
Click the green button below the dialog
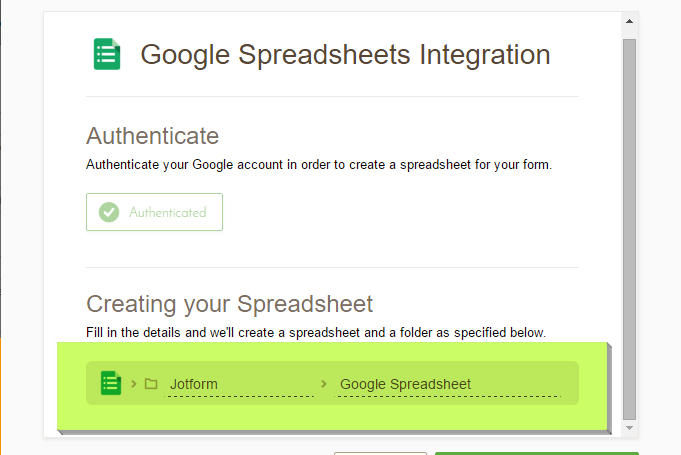point(536,452)
